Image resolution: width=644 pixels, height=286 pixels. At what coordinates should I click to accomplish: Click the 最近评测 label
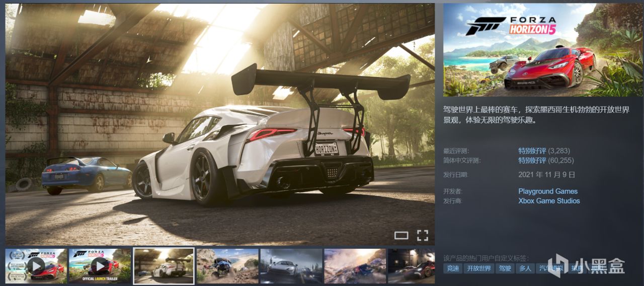coord(456,151)
